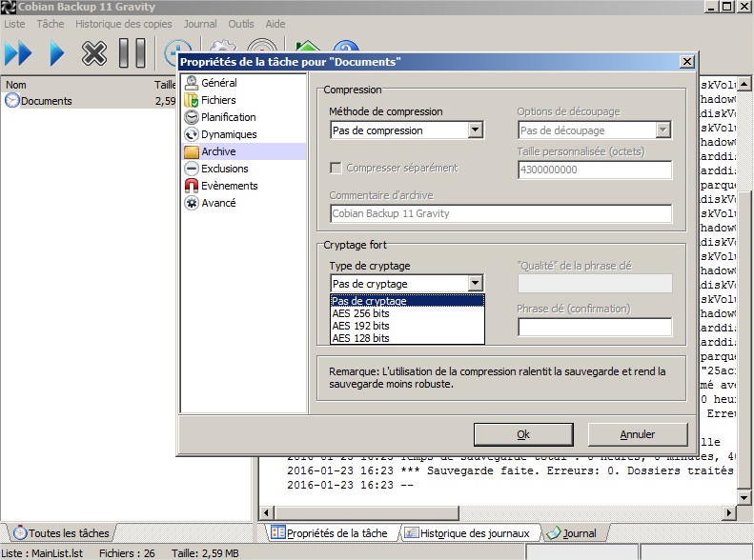Click Taille column header

(x=165, y=85)
